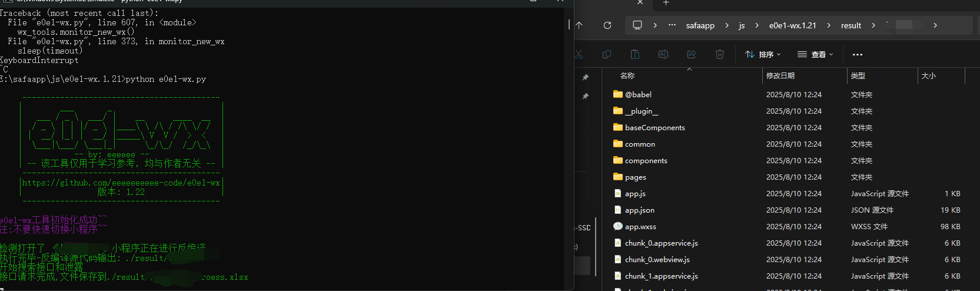Select the baseComponents folder
This screenshot has width=980, height=291.
(655, 128)
